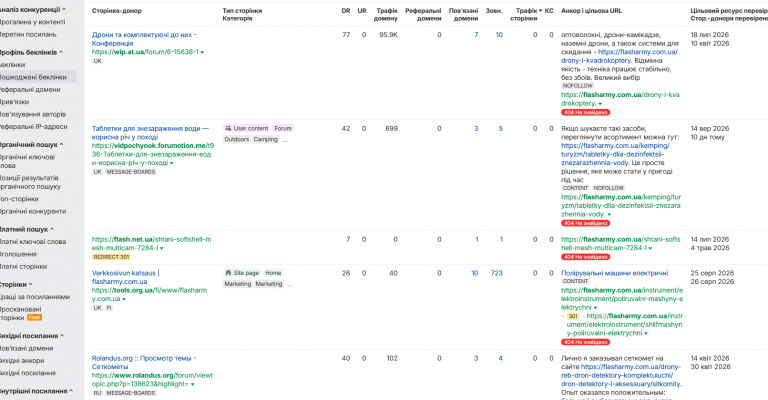Open Таблетки для знезараження води page link
Viewport: 768px width, 400px height.
pyautogui.click(x=150, y=133)
